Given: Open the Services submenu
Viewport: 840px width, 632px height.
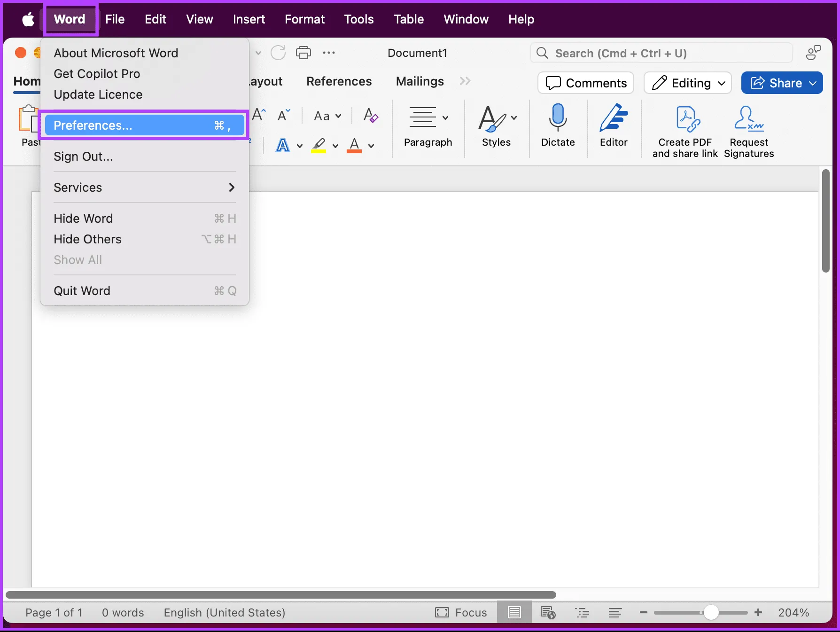Looking at the screenshot, I should 144,187.
